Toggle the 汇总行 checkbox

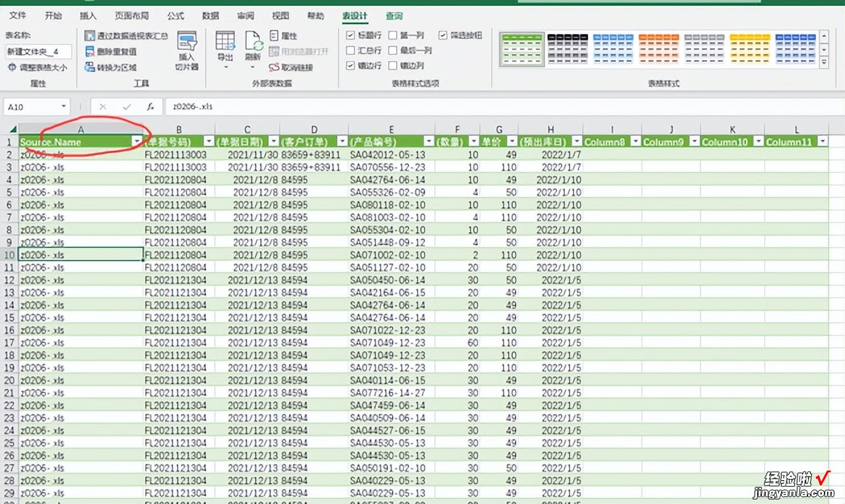pyautogui.click(x=351, y=50)
